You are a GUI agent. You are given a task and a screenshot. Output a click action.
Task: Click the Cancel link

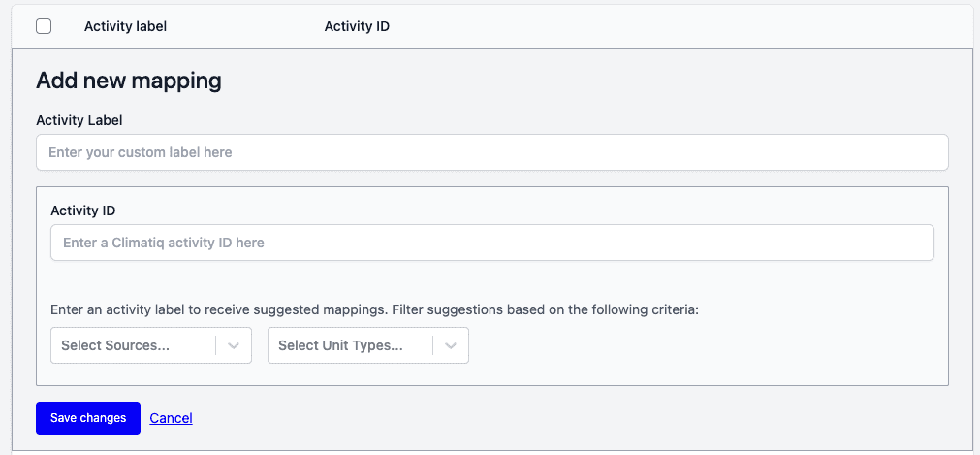[171, 418]
